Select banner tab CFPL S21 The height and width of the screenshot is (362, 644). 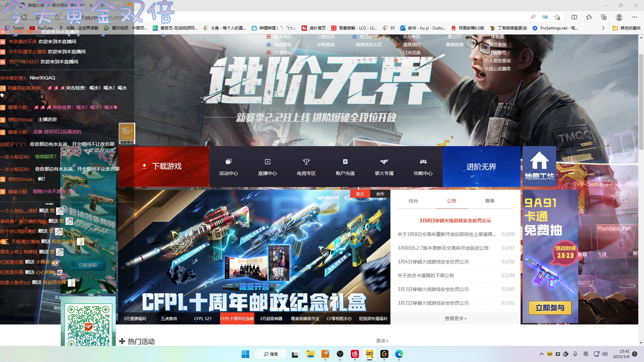(x=203, y=318)
